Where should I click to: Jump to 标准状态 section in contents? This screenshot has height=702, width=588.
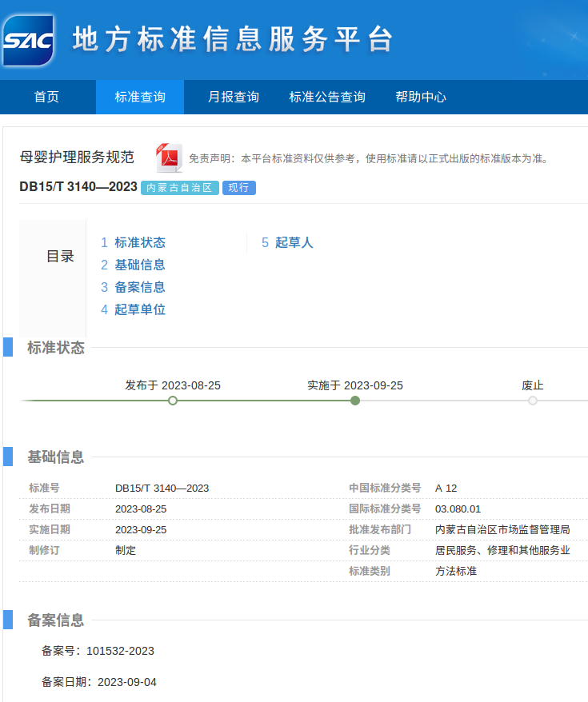[x=139, y=242]
